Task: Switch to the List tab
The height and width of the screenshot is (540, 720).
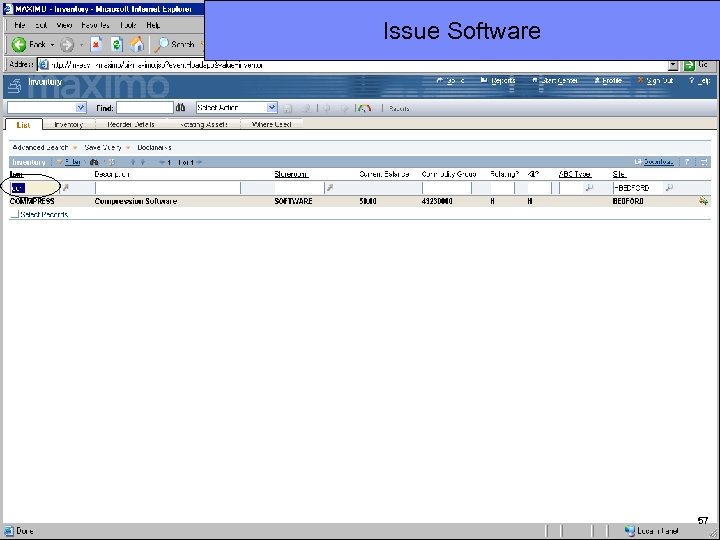Action: click(23, 124)
